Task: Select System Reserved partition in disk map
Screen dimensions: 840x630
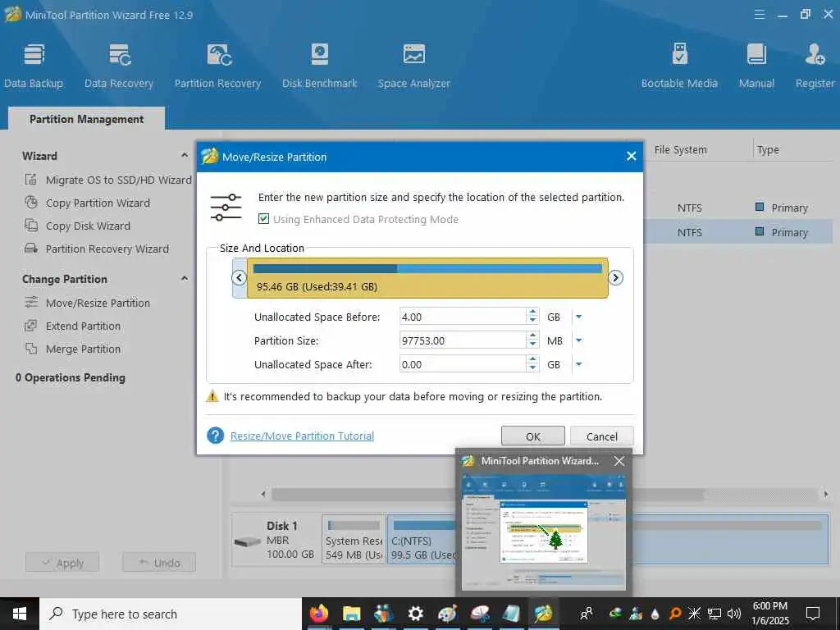Action: (354, 540)
